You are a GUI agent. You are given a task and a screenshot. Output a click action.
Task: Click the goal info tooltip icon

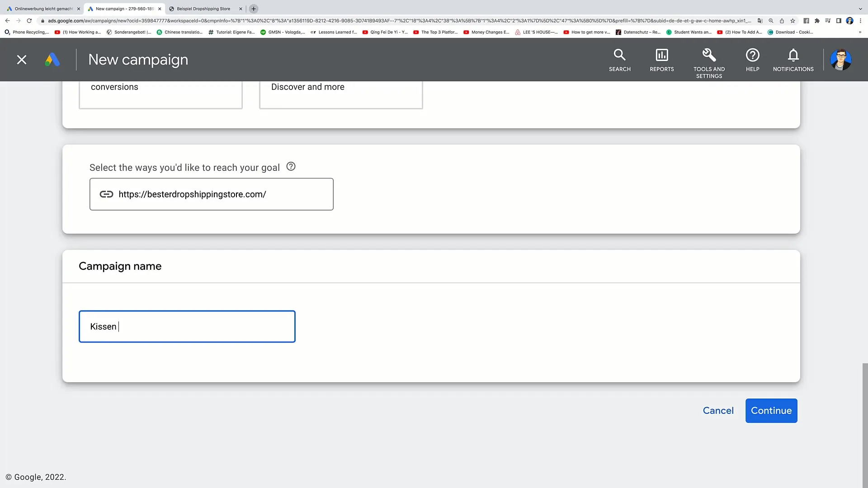click(x=291, y=167)
